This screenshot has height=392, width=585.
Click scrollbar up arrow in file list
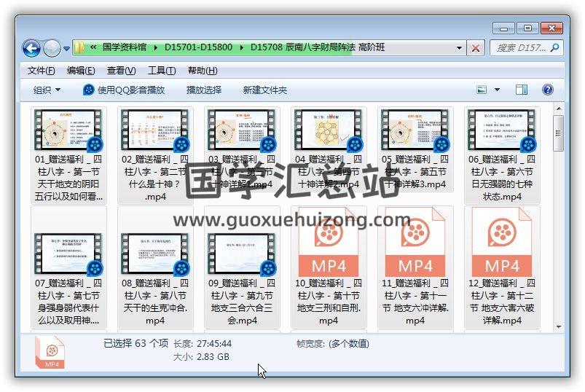tap(559, 109)
